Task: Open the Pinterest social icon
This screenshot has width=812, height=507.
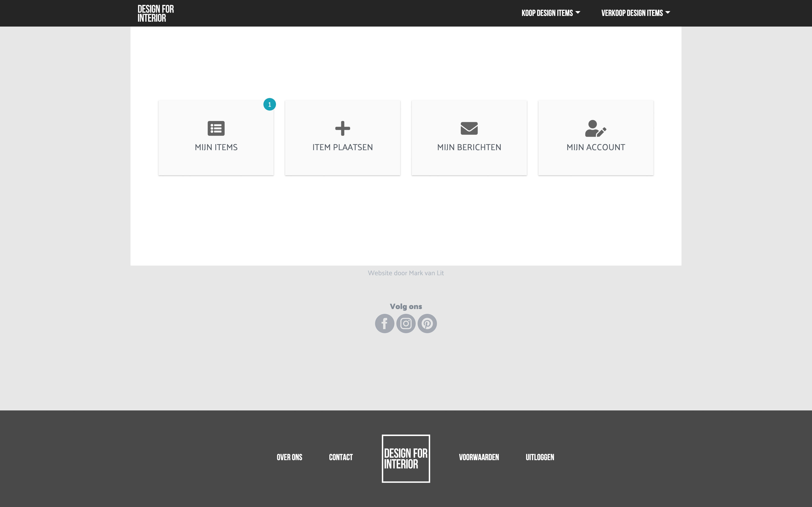Action: (x=427, y=324)
